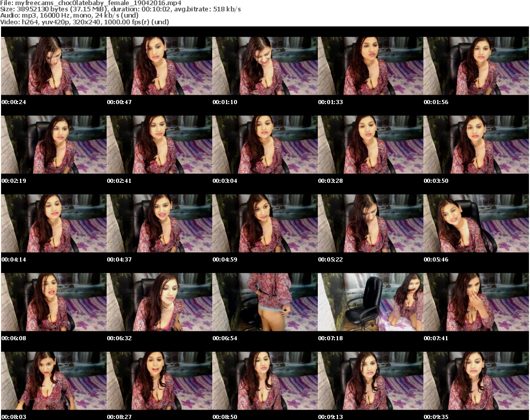Select the timestamp label 00:04:37
The image size is (530, 420).
click(x=119, y=259)
